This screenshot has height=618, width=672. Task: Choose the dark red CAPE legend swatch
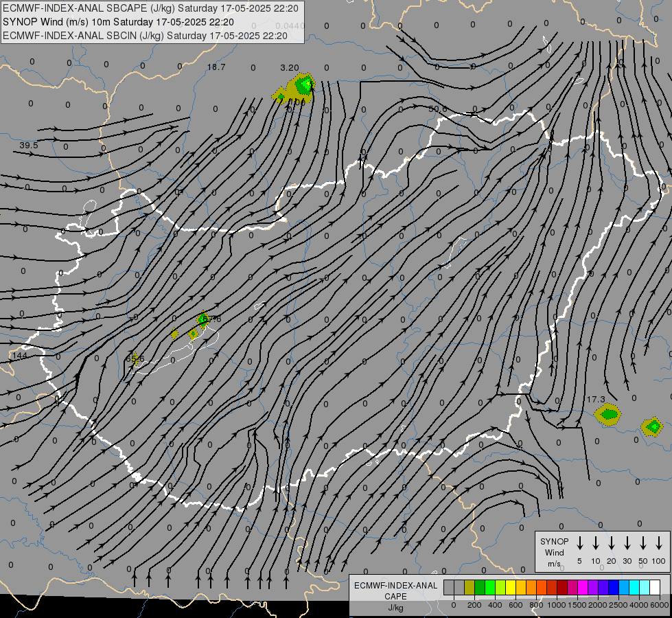click(562, 587)
